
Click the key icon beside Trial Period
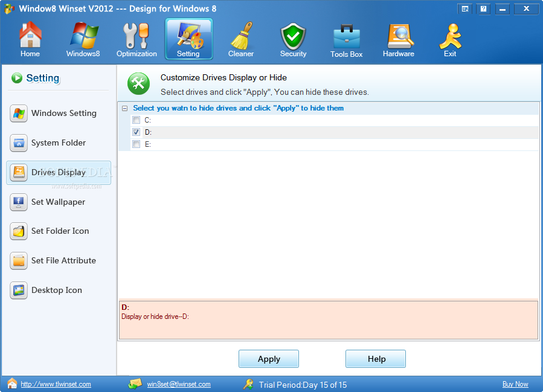[x=248, y=384]
